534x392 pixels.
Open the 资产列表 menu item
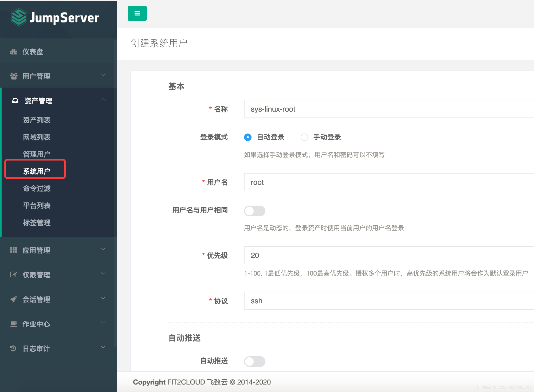click(x=37, y=120)
